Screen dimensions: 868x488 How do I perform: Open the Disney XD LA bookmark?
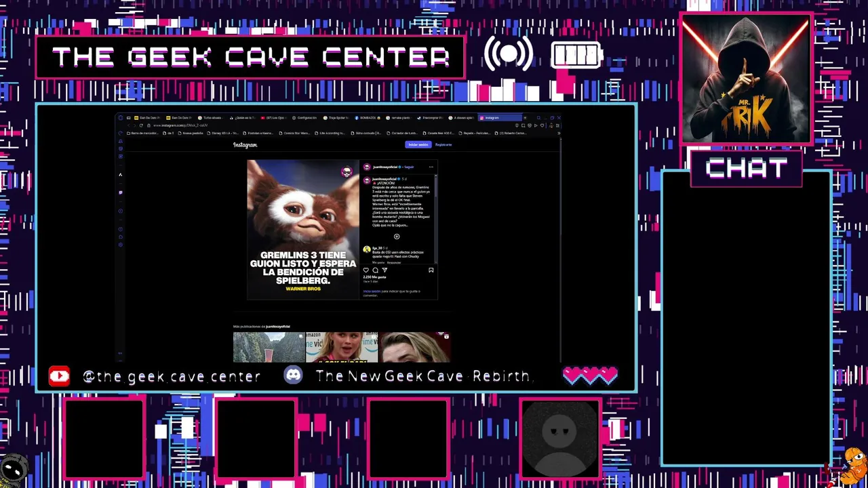coord(223,133)
